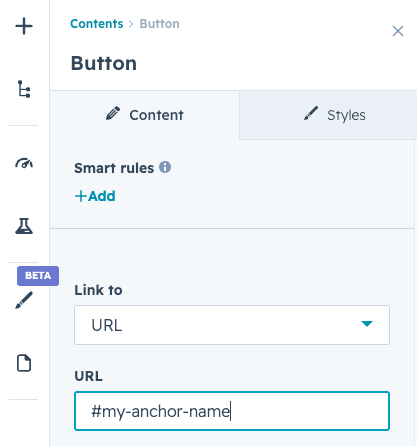This screenshot has width=417, height=446.
Task: Click the Button breadcrumb text
Action: [x=159, y=24]
